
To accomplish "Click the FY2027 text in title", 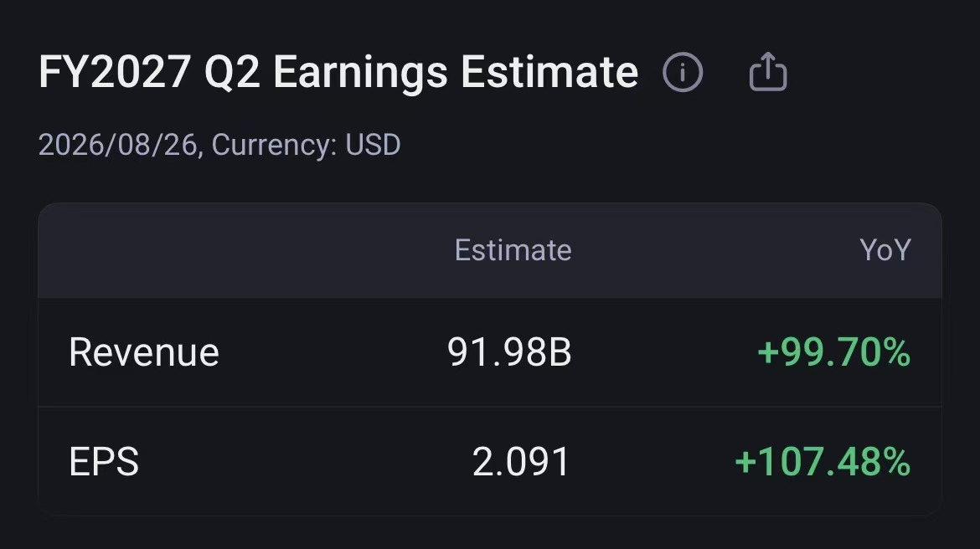I will [115, 73].
